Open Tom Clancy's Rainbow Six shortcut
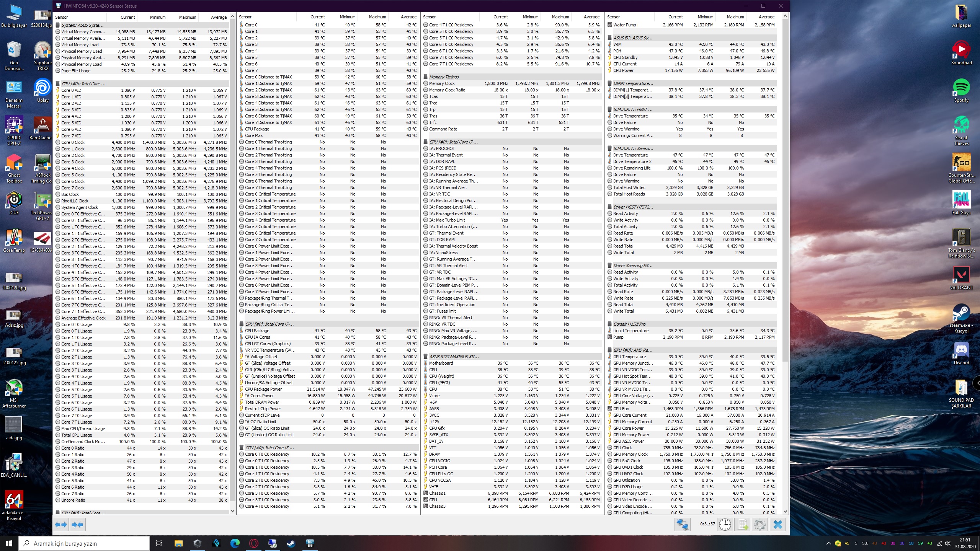This screenshot has height=551, width=980. tap(961, 243)
